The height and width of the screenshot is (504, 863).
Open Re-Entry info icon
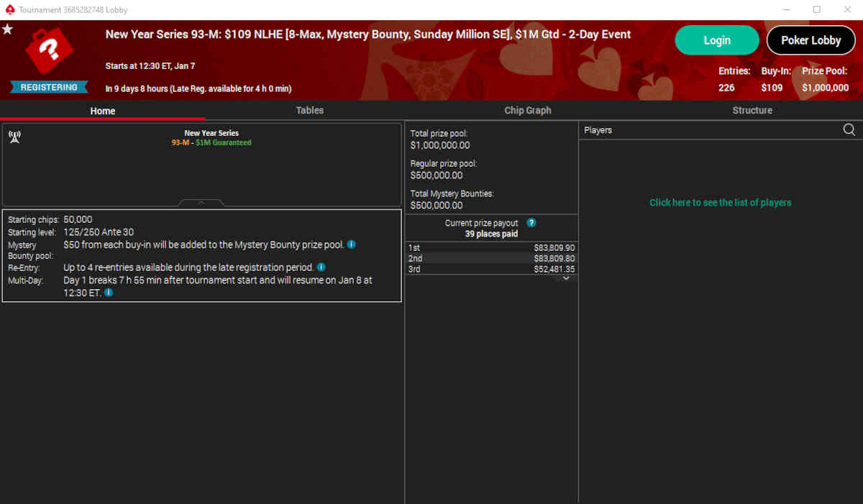click(321, 267)
